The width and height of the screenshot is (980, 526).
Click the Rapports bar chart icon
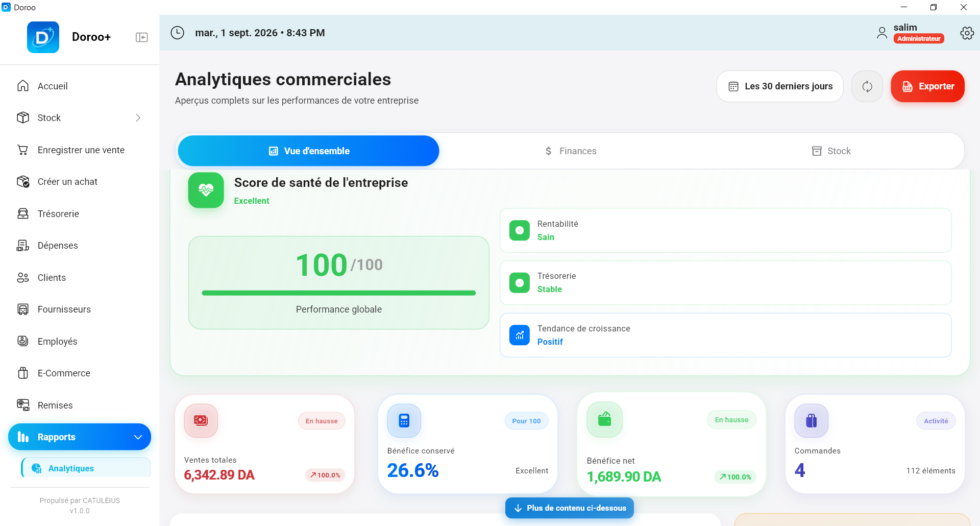pos(23,437)
